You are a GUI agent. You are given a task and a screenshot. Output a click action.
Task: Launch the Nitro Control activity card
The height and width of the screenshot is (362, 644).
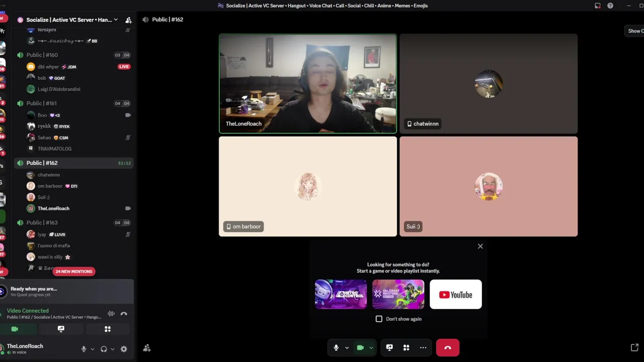[x=341, y=295]
